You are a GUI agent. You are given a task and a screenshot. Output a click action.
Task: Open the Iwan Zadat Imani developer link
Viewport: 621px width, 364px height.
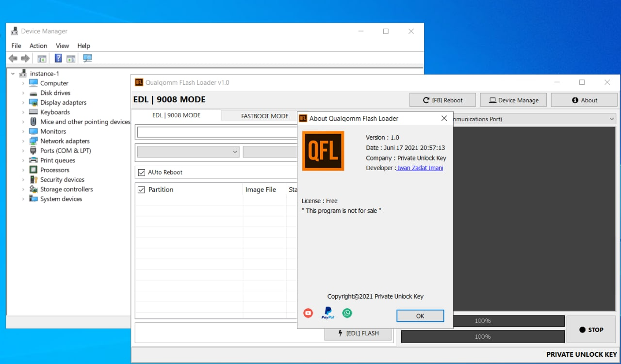pyautogui.click(x=420, y=168)
